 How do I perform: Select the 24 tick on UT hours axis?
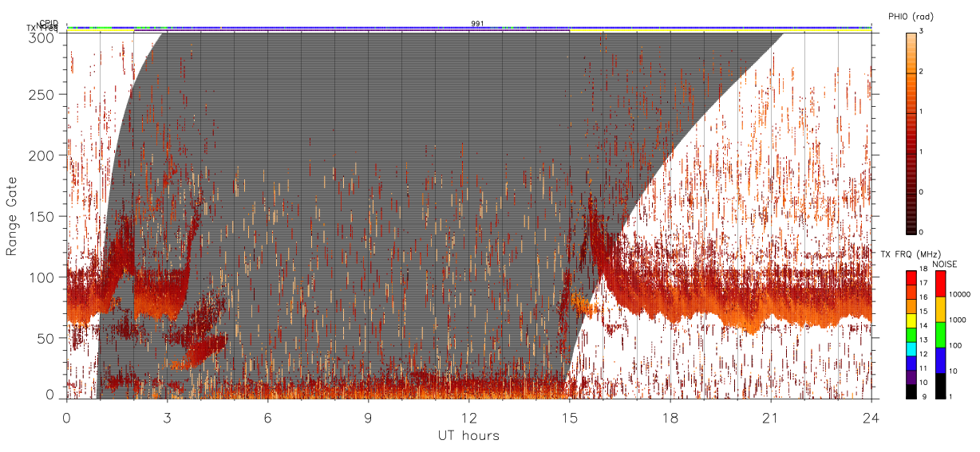pyautogui.click(x=871, y=418)
